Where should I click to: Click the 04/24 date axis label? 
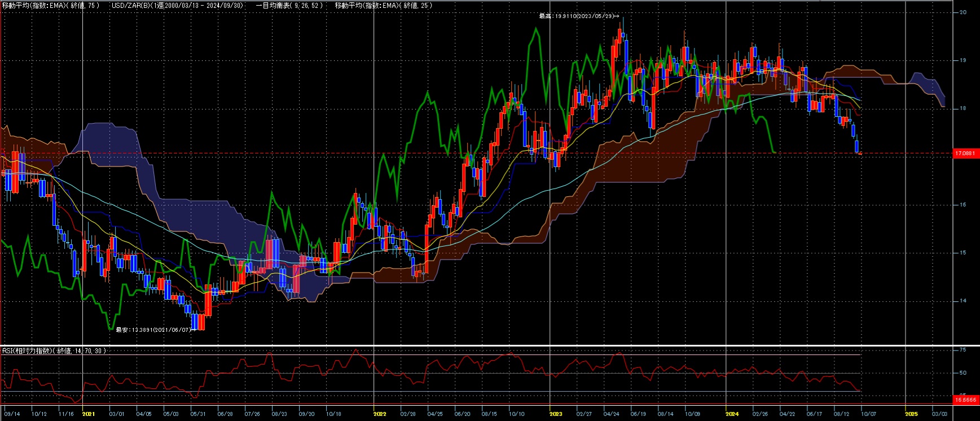[611, 414]
